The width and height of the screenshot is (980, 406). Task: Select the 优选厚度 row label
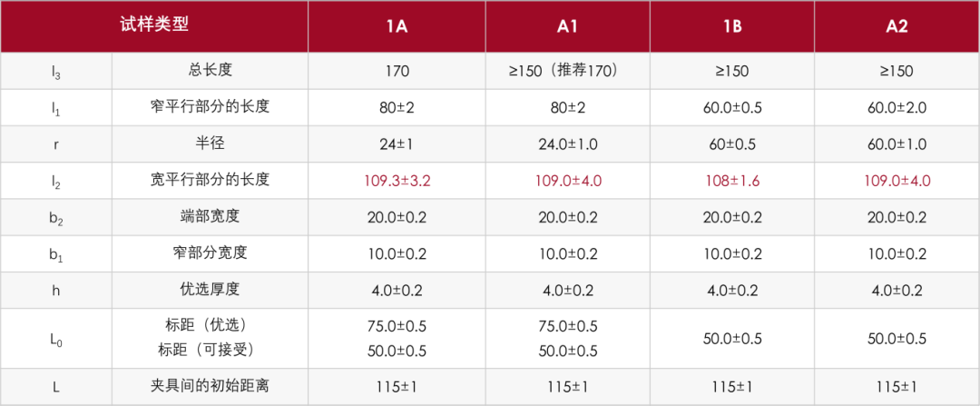tap(210, 290)
